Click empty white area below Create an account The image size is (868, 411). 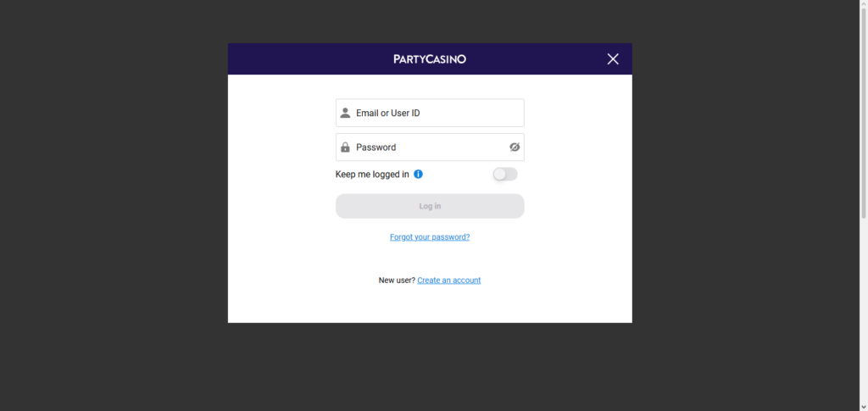[430, 305]
